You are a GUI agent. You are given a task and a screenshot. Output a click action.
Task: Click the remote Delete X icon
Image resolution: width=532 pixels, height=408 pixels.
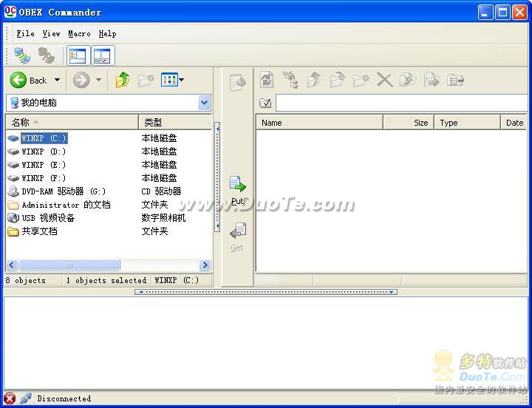tap(384, 80)
